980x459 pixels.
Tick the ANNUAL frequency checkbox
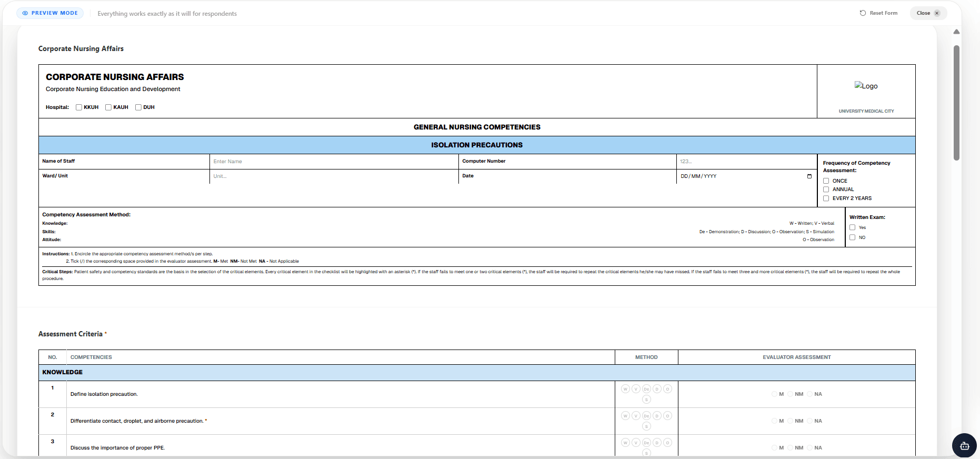(x=826, y=189)
